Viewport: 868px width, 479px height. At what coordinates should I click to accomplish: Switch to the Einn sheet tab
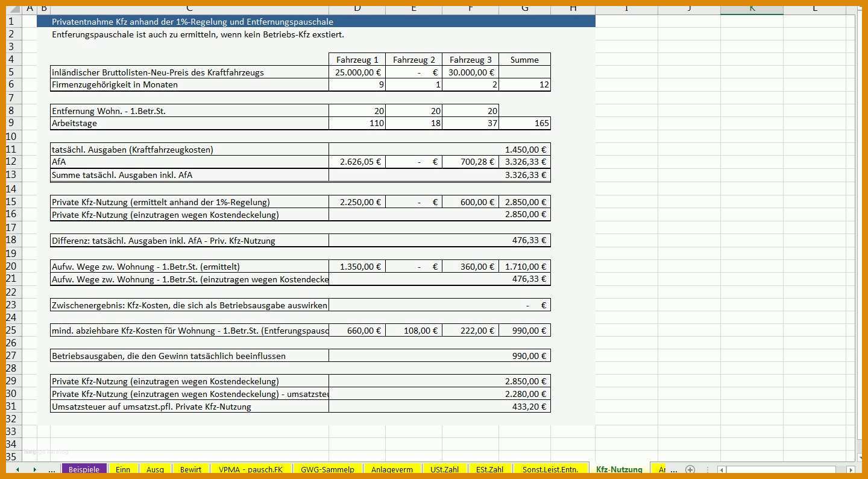123,469
